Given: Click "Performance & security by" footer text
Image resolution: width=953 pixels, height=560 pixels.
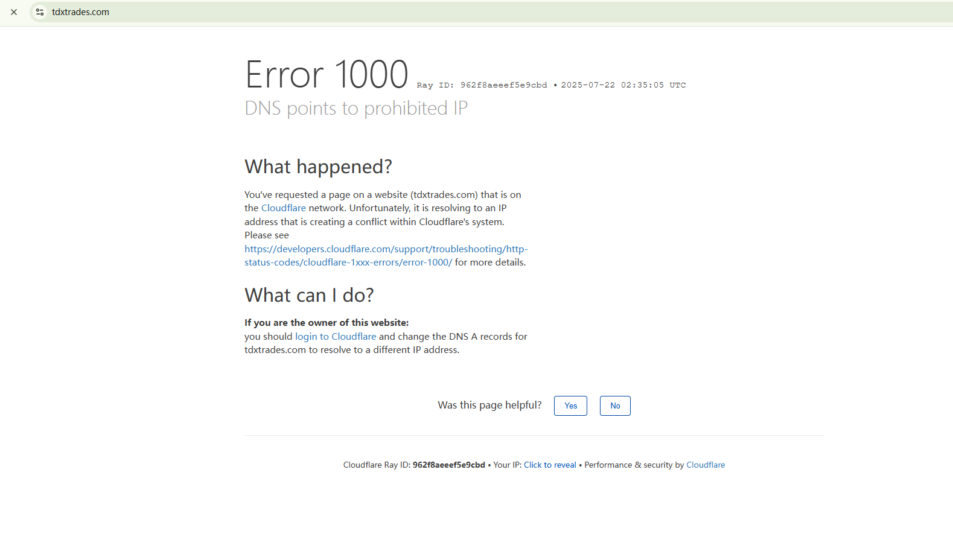Looking at the screenshot, I should point(634,465).
